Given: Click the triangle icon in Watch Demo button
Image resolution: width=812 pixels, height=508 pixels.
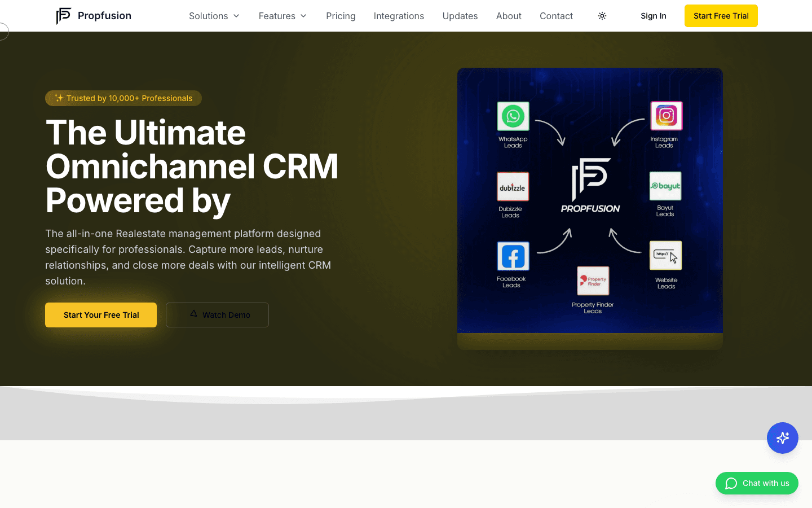Looking at the screenshot, I should [x=193, y=313].
